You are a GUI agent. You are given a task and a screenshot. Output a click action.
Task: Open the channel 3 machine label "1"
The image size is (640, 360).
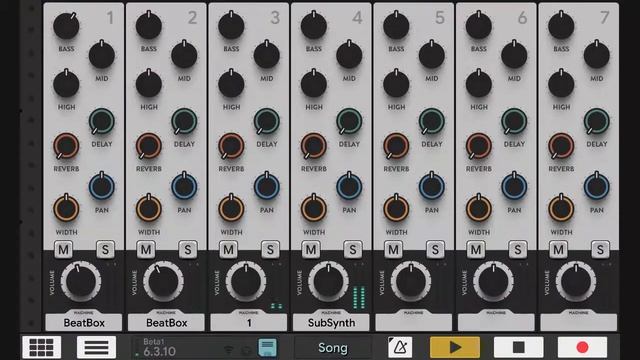click(x=249, y=322)
